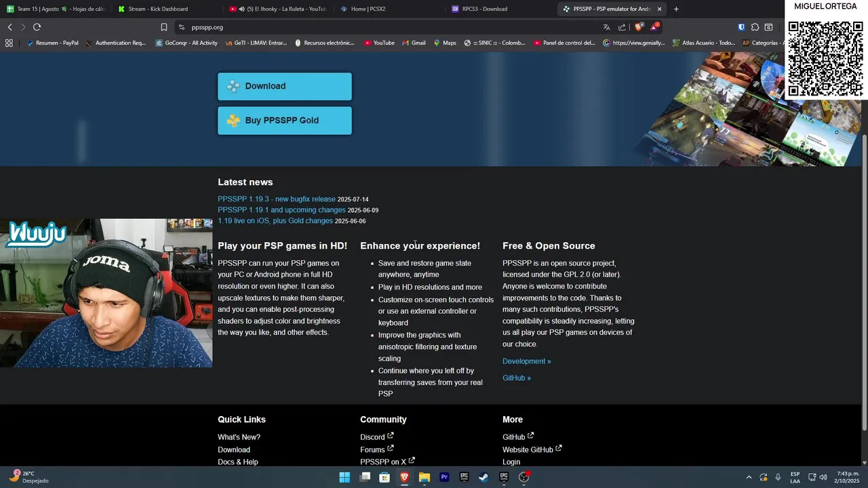Open the volume control tray icon

point(823,477)
